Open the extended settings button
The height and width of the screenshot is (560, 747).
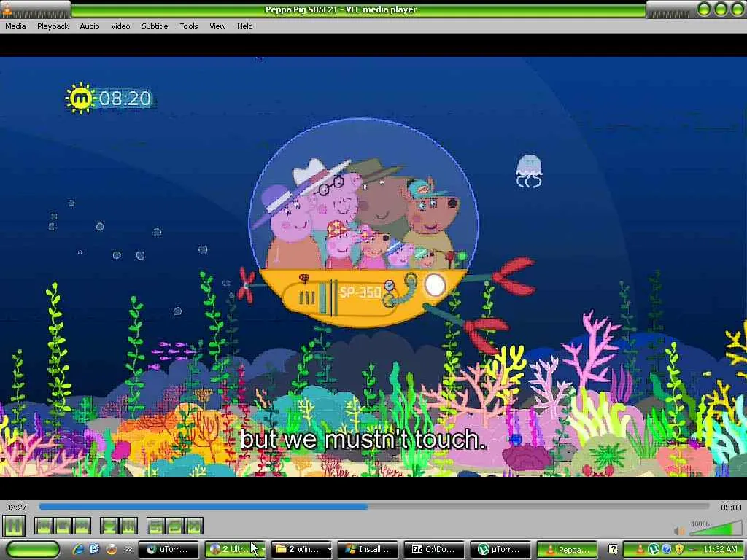pos(128,526)
